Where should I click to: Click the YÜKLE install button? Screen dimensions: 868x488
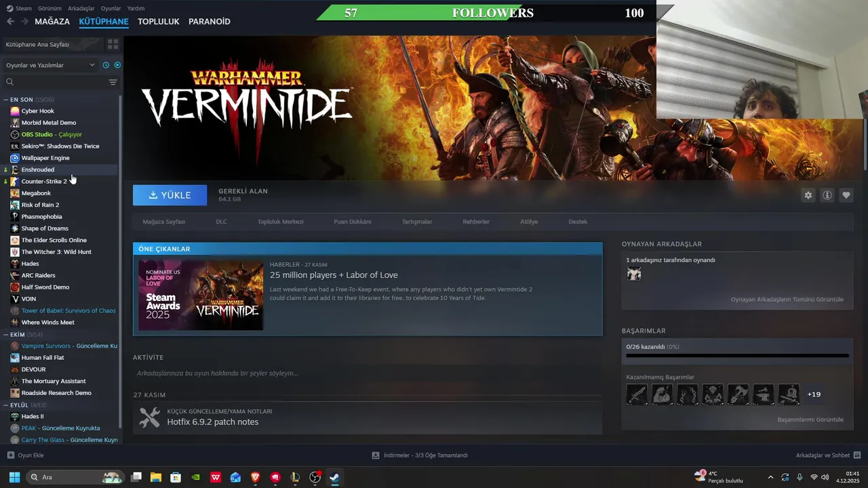pyautogui.click(x=170, y=195)
